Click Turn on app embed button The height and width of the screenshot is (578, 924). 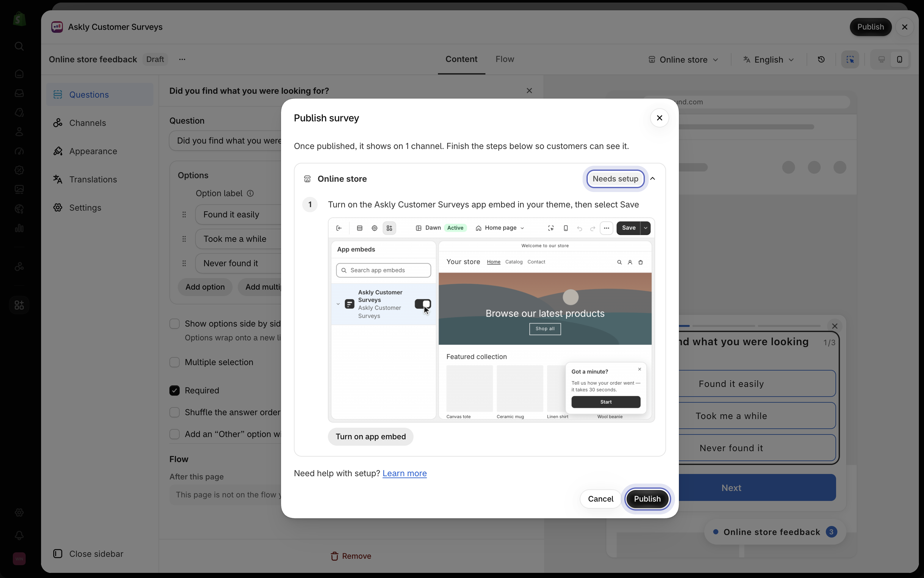tap(370, 437)
